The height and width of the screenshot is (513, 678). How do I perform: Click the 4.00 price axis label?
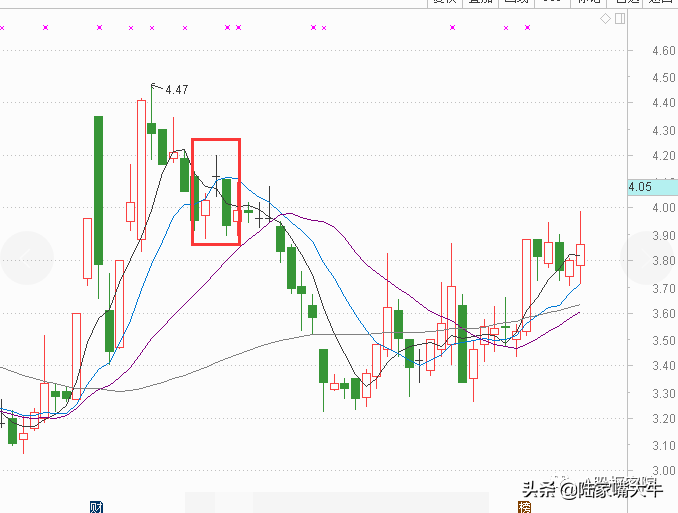(663, 208)
